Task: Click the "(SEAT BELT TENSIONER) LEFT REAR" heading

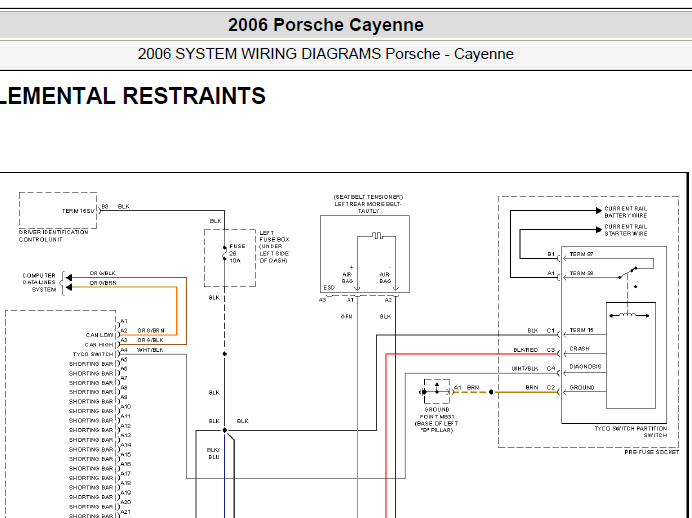Action: tap(368, 204)
